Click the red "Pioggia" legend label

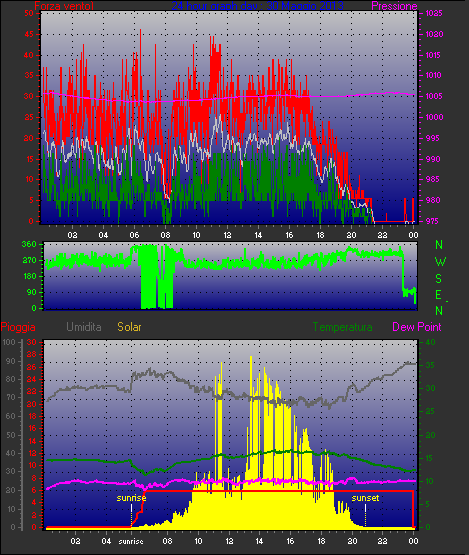pyautogui.click(x=18, y=327)
